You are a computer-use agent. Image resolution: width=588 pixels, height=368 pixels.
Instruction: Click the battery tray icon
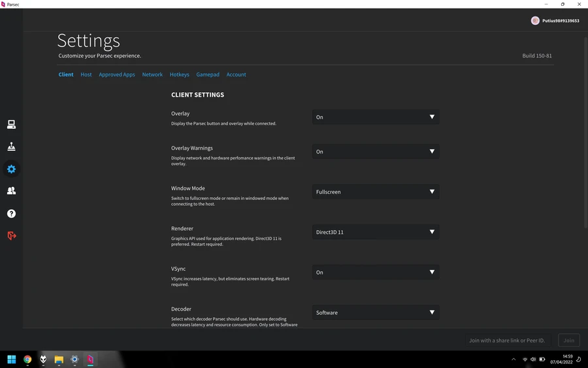(542, 360)
